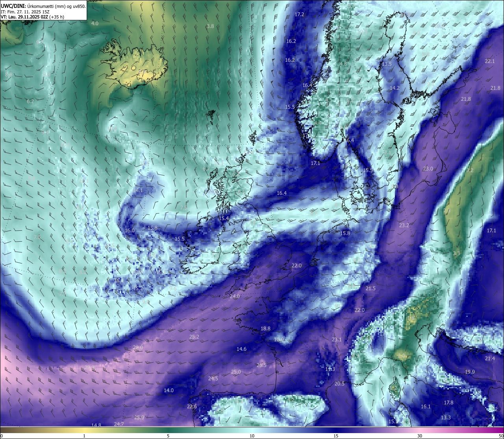This screenshot has width=504, height=439.
Task: Click the color bar label 1
Action: pyautogui.click(x=84, y=436)
